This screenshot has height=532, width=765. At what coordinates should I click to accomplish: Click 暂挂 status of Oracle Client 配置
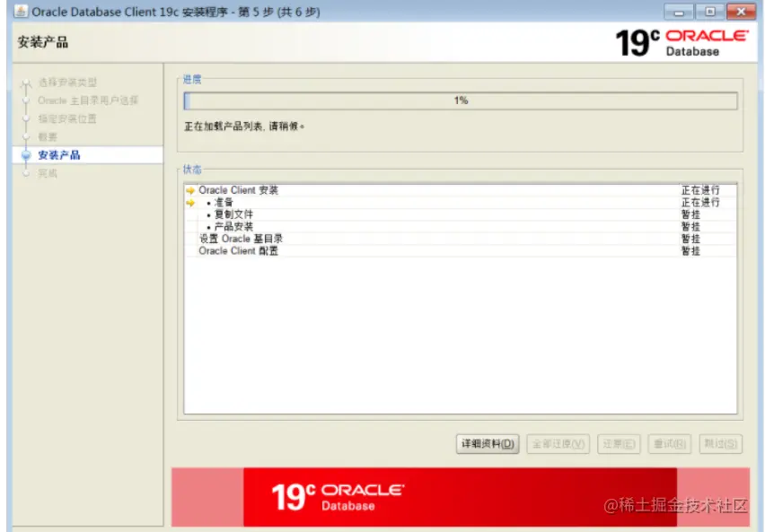690,251
